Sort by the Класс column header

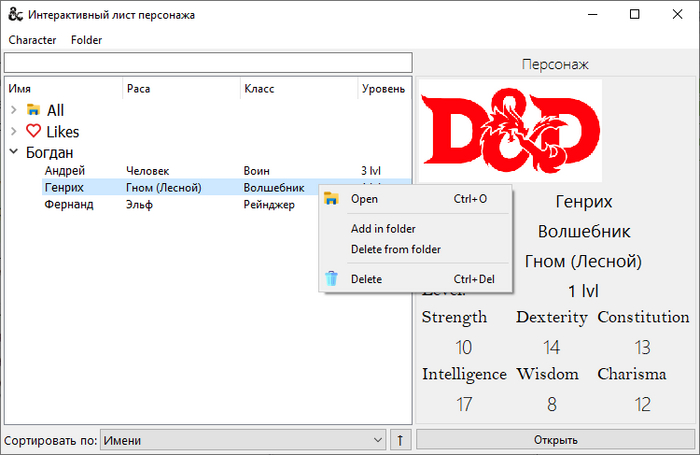pyautogui.click(x=299, y=88)
